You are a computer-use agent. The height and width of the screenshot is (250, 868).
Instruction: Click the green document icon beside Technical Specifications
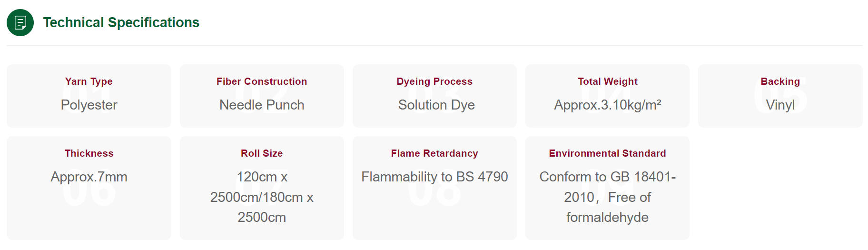pos(20,22)
